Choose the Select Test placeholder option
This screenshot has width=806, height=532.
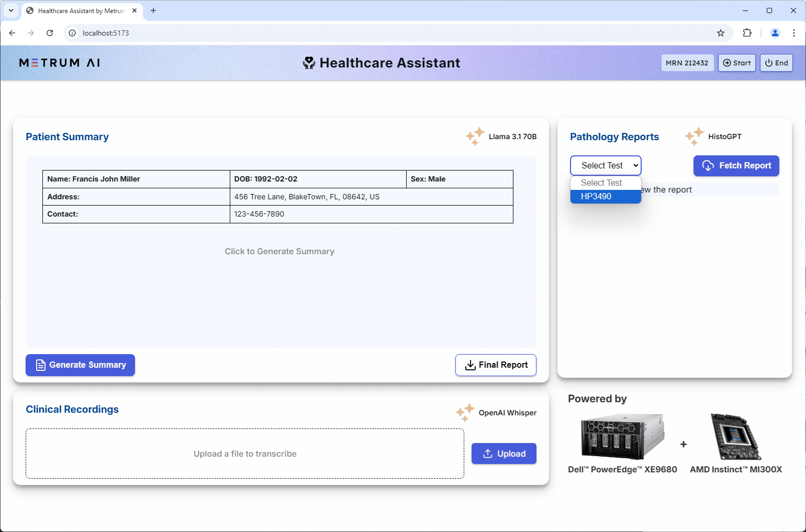tap(606, 183)
